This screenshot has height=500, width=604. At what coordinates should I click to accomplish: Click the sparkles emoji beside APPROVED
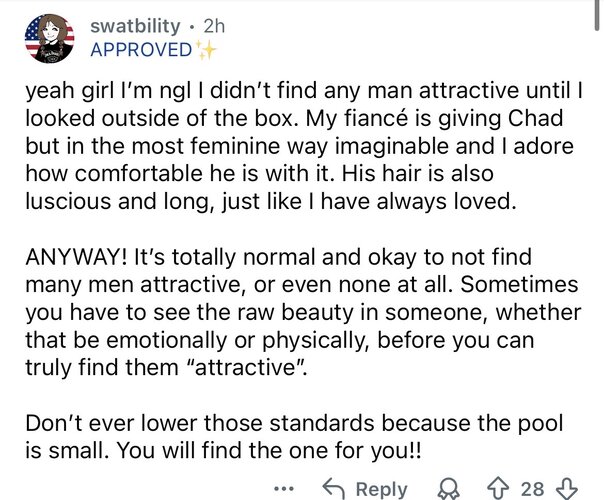205,50
